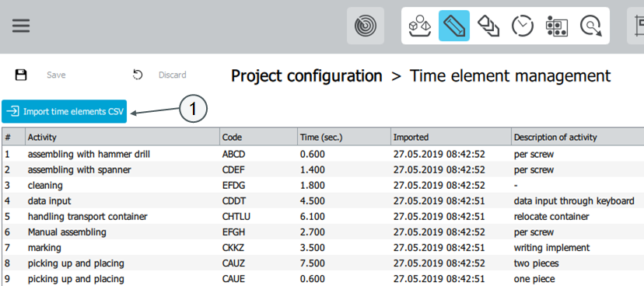The image size is (644, 286).
Task: Click time value 6.100
Action: click(312, 217)
